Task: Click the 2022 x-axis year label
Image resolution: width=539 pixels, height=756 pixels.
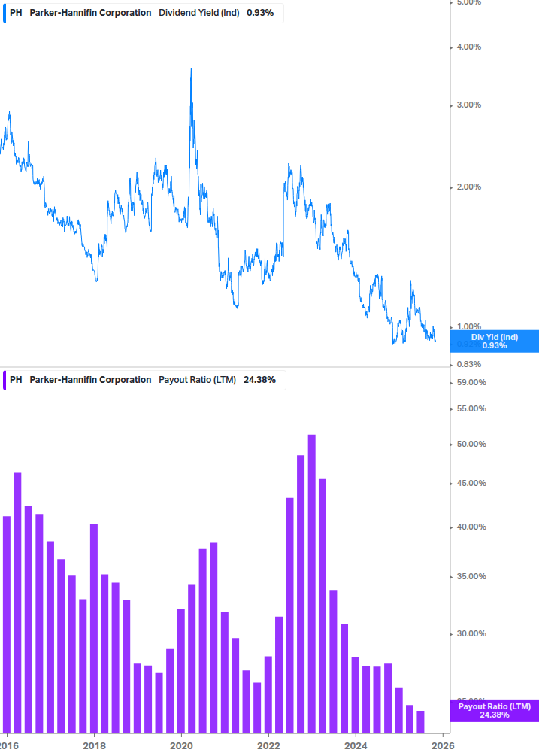Action: [268, 746]
